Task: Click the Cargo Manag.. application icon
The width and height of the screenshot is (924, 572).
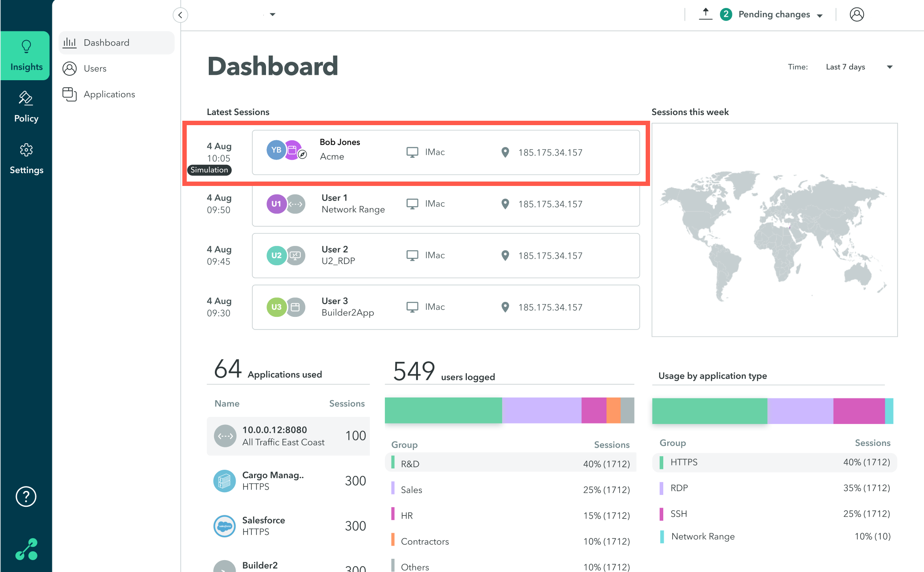Action: pyautogui.click(x=225, y=481)
